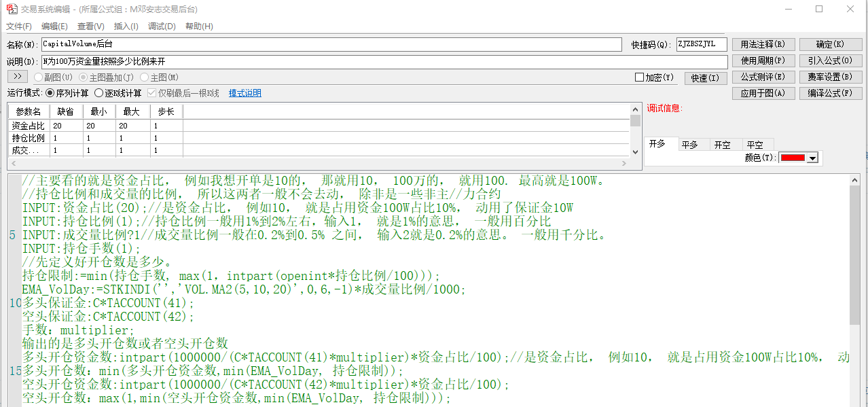The image size is (868, 407).
Task: Click the 公式测评(E) button
Action: 763,77
